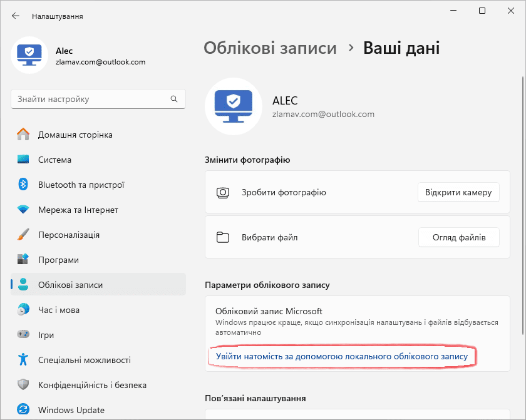The image size is (526, 420).
Task: Click the search magnifier icon
Action: click(173, 99)
